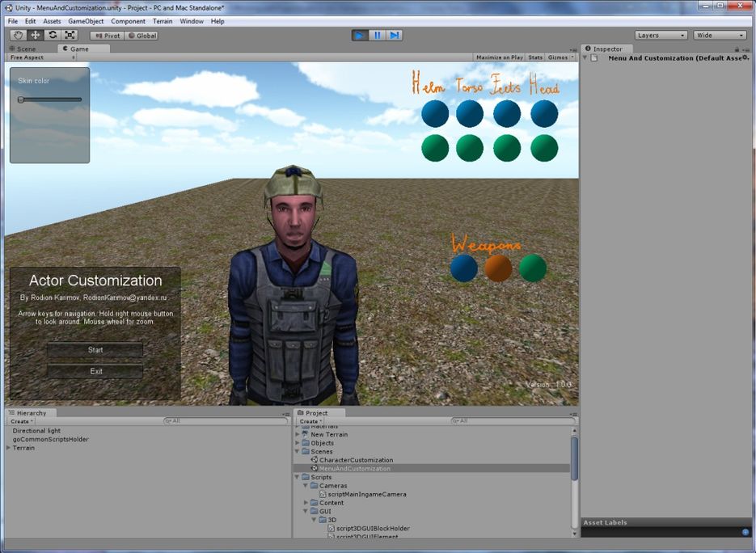The image size is (756, 553).
Task: Click the green sphere under Torso
Action: (470, 148)
